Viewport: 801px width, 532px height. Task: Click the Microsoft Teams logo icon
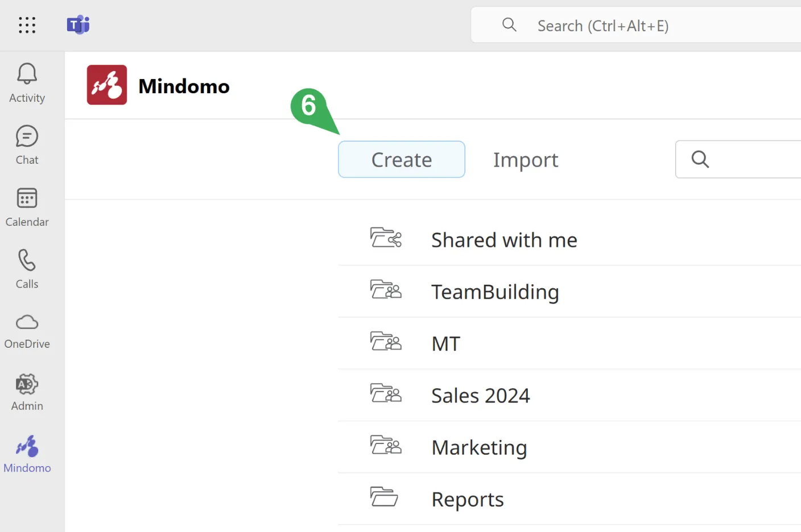pyautogui.click(x=78, y=25)
